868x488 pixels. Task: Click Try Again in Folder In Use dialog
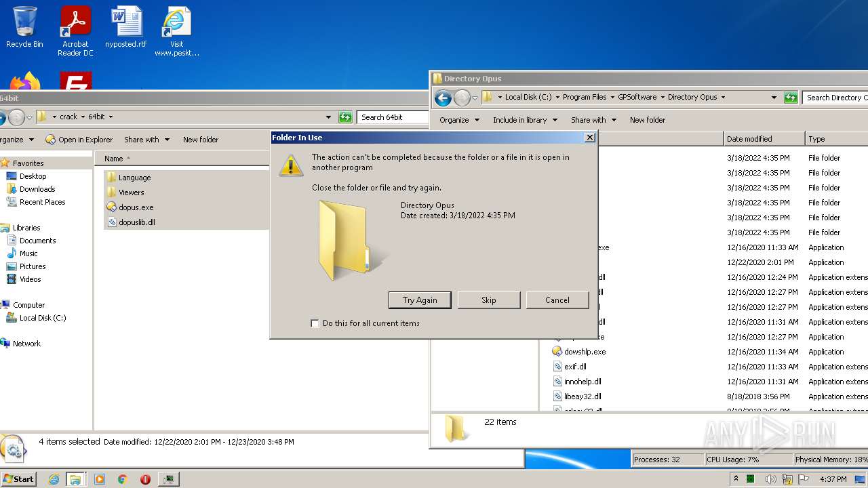(x=420, y=300)
